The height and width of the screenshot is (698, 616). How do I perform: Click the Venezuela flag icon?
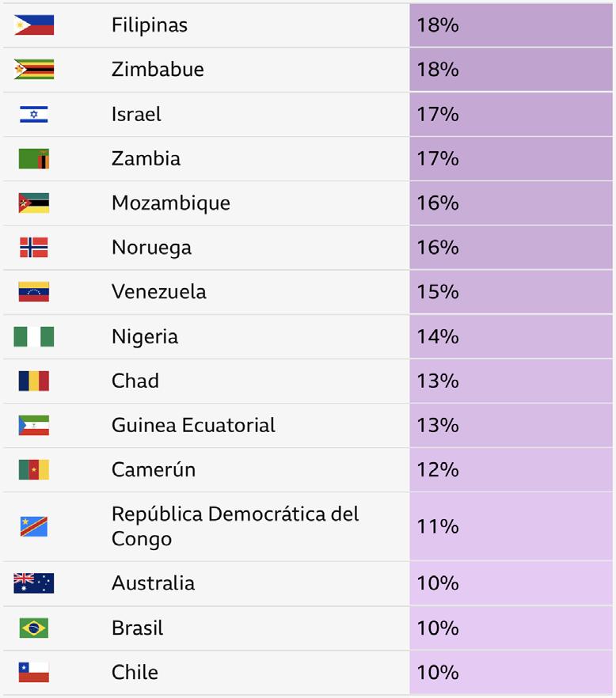click(x=34, y=292)
